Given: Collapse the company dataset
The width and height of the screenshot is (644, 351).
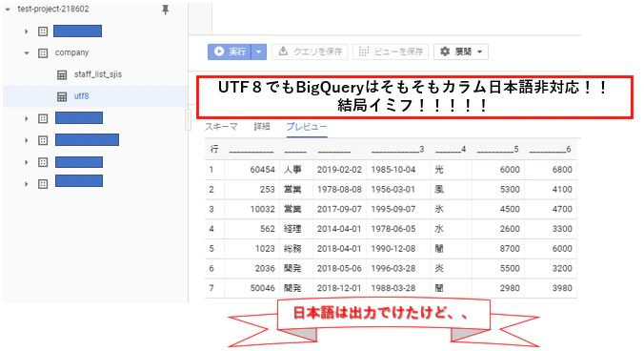Looking at the screenshot, I should 27,53.
